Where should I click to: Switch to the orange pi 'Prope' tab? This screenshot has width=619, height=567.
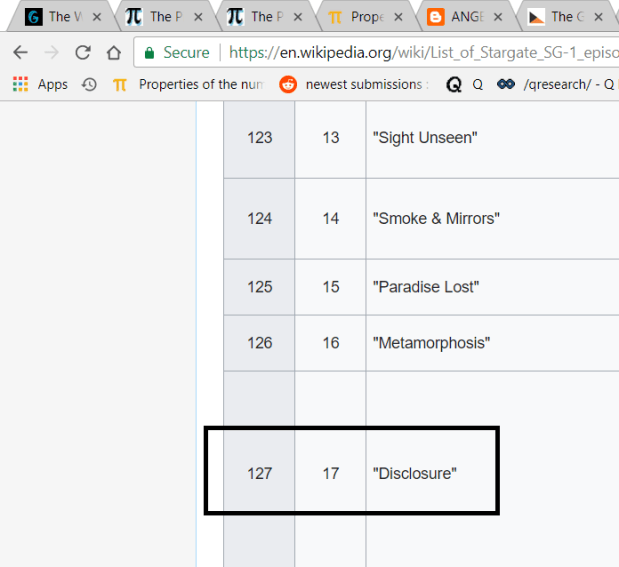pyautogui.click(x=358, y=16)
